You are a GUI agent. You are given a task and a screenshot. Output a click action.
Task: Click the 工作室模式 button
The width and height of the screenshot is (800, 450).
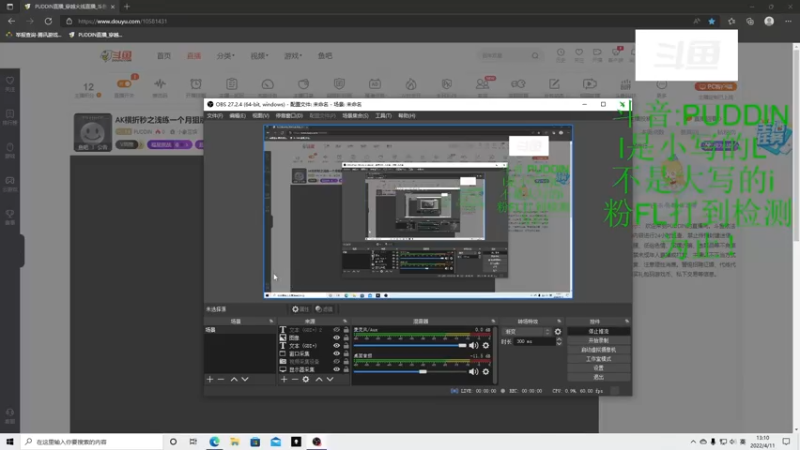point(598,359)
